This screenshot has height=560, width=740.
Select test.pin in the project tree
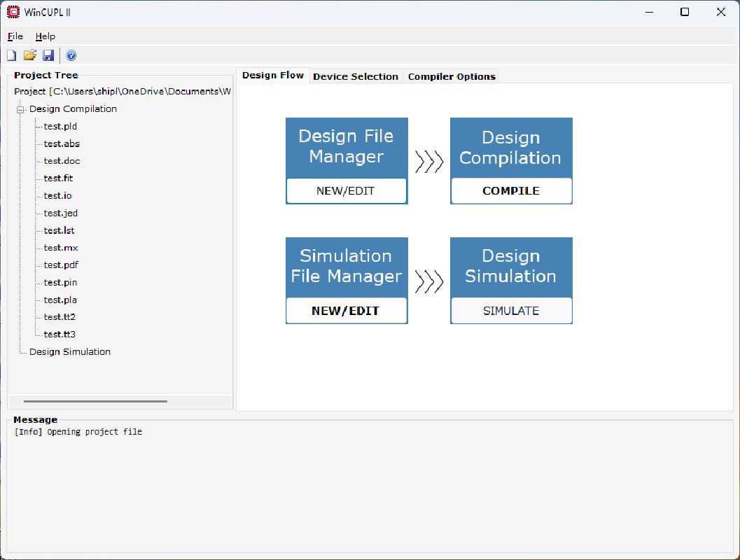pyautogui.click(x=60, y=283)
